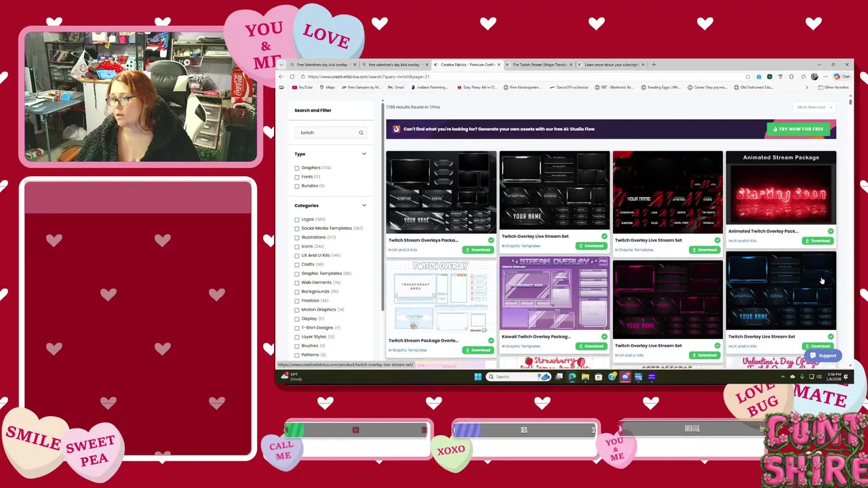
Task: Open the Edge browser taskbar icon
Action: 572,377
